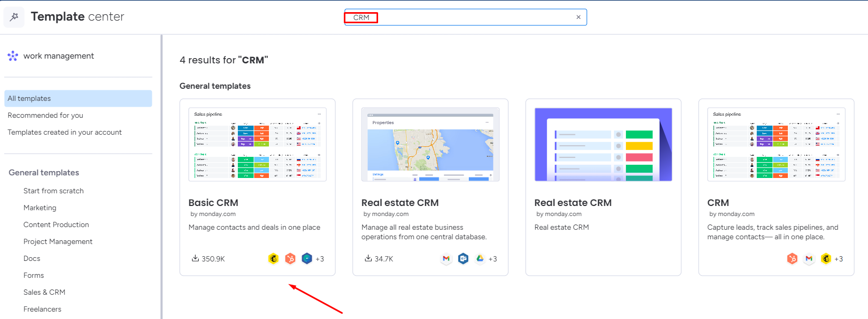868x319 pixels.
Task: Open the CRM template Sales pipeline thumbnail
Action: (x=776, y=145)
